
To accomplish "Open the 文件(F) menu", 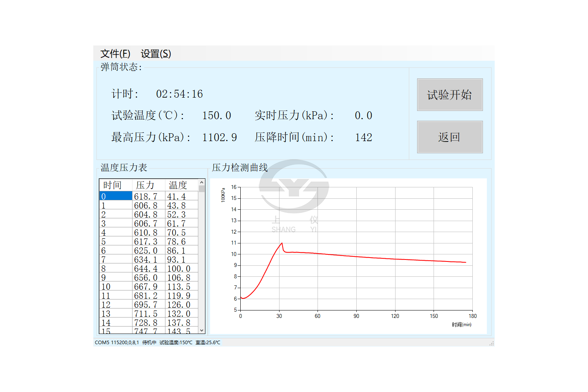I will pos(115,54).
